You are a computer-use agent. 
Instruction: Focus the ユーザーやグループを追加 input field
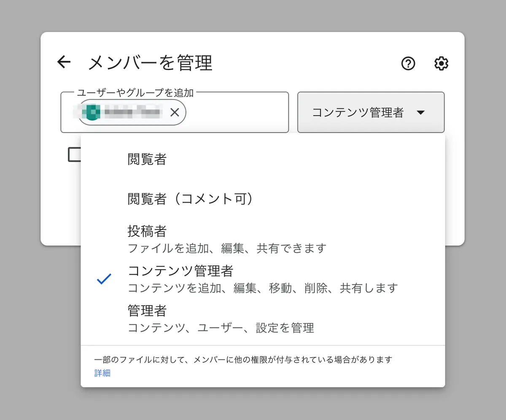(236, 113)
